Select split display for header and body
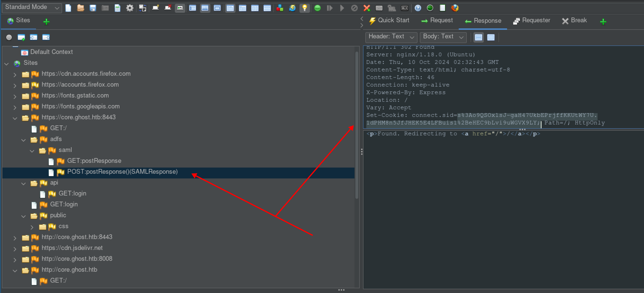Viewport: 644px width, 293px height. 479,37
